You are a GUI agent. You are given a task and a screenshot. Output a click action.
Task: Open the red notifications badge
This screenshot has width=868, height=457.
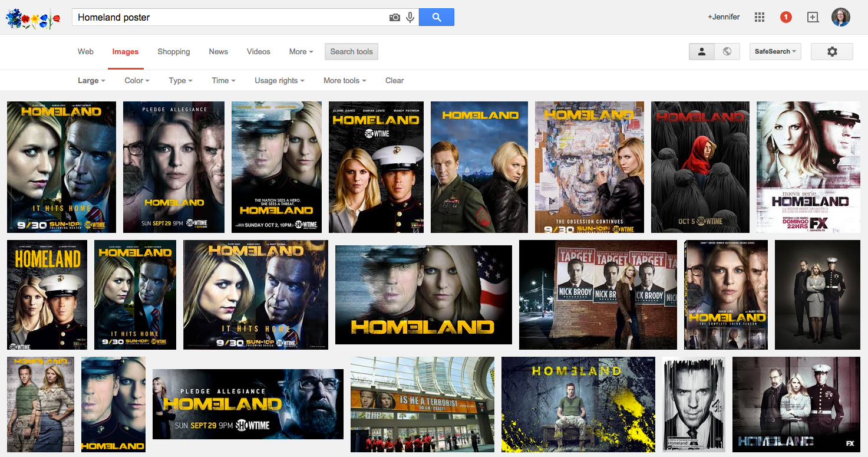pyautogui.click(x=786, y=17)
